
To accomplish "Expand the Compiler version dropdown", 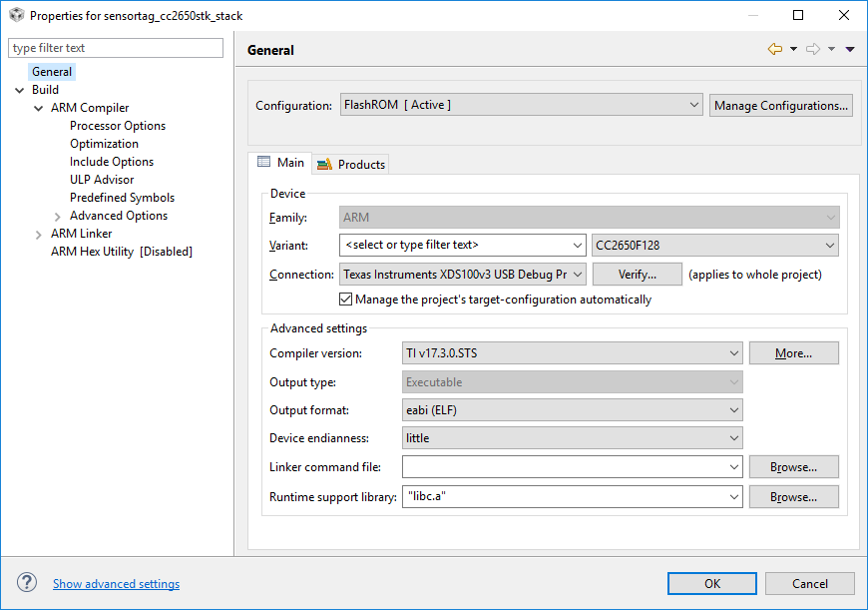I will tap(573, 353).
